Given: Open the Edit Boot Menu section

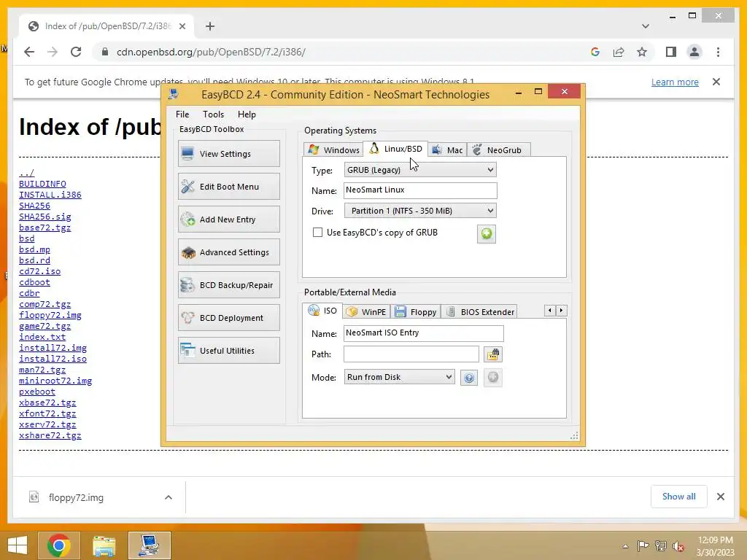Looking at the screenshot, I should [228, 186].
